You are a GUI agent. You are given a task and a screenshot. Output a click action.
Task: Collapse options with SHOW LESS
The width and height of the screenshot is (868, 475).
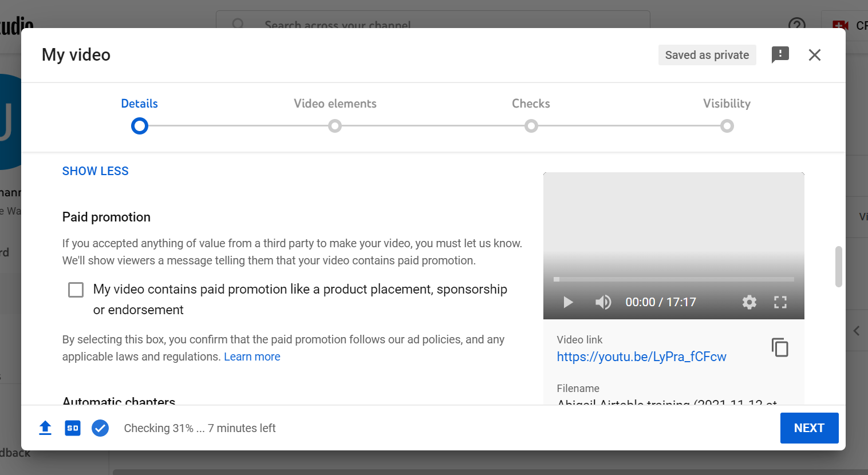coord(95,171)
